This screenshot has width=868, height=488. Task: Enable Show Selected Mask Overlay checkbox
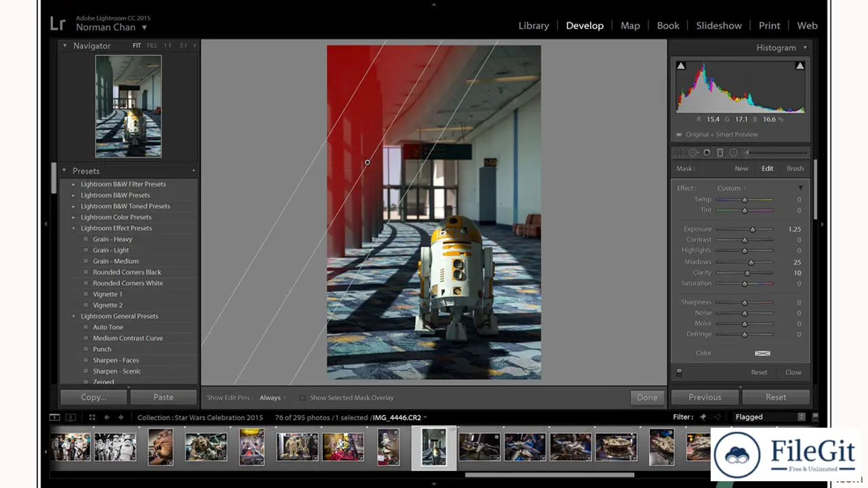coord(302,398)
